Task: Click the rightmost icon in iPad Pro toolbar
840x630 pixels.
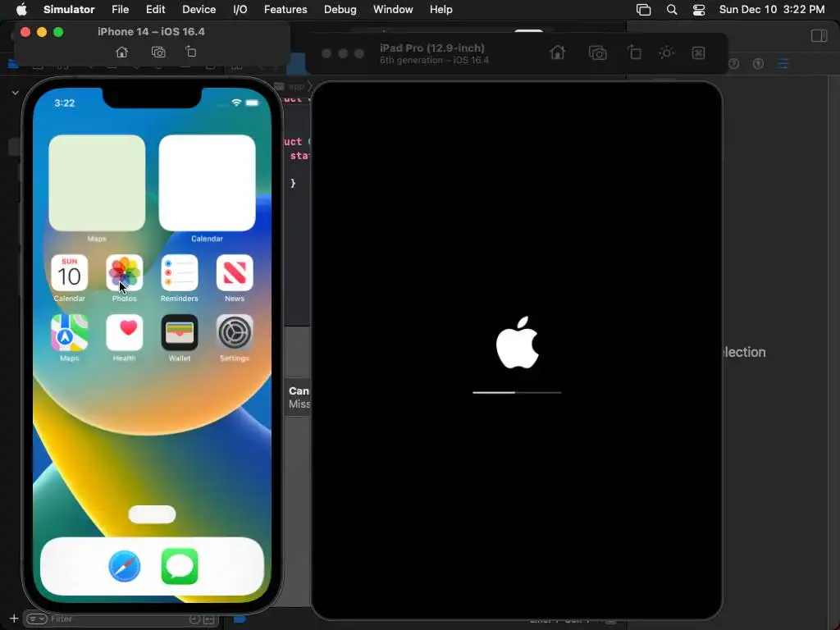Action: 698,52
